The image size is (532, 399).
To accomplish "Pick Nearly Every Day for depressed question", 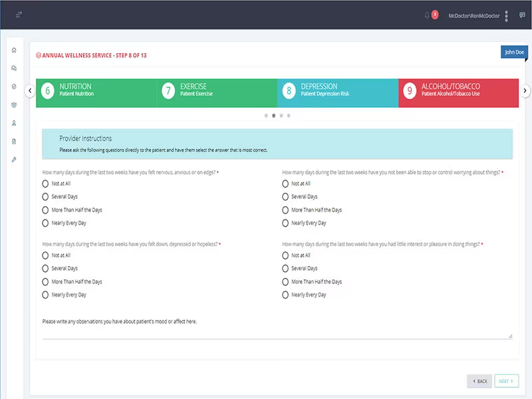I will [45, 295].
